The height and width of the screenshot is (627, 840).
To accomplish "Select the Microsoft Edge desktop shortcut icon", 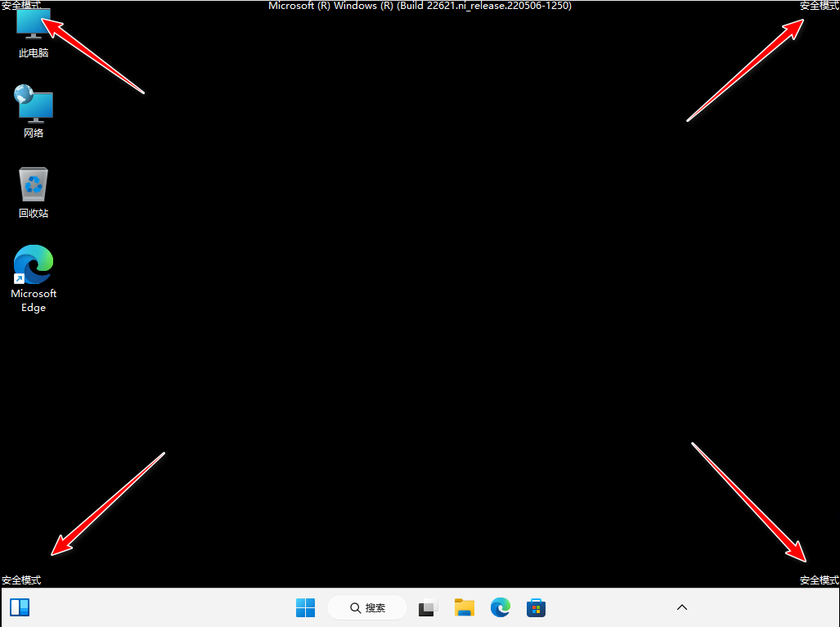I will click(34, 264).
